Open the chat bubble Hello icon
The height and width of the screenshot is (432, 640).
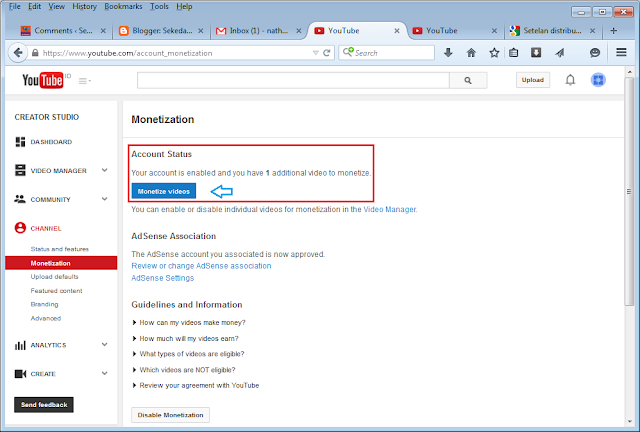595,53
